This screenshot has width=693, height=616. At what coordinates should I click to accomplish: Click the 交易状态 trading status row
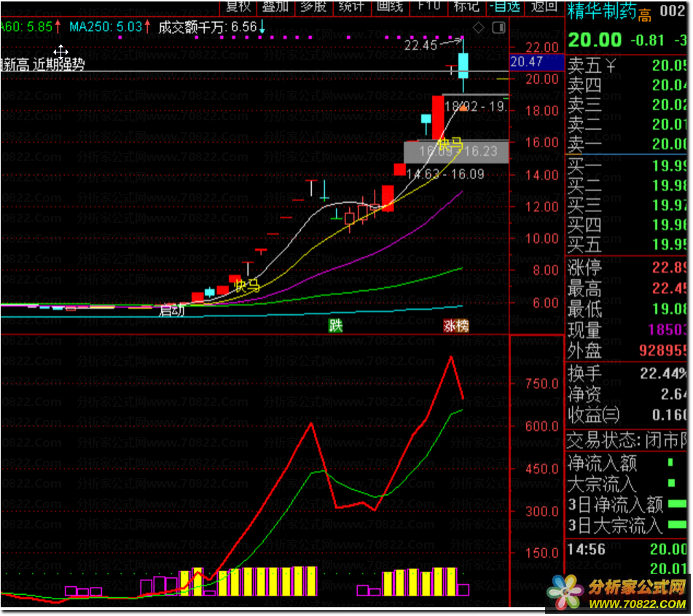pyautogui.click(x=627, y=440)
